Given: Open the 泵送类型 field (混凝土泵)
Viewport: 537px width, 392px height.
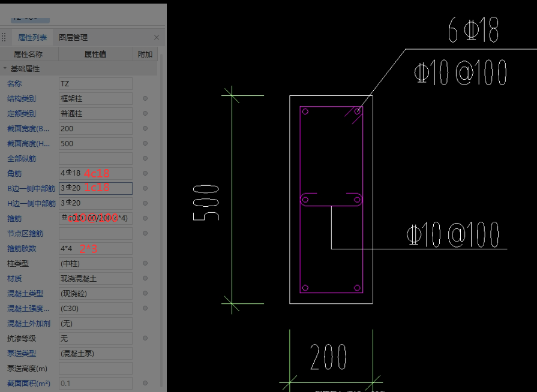Looking at the screenshot, I should (x=95, y=354).
